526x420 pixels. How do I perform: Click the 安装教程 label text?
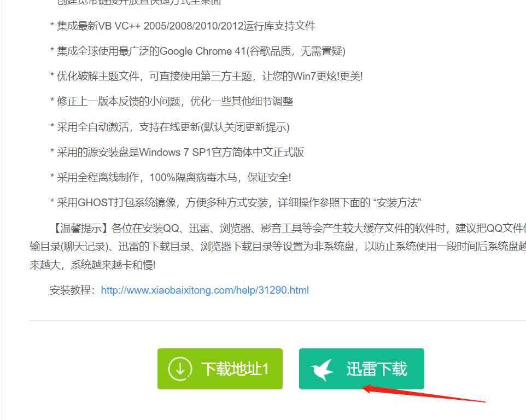click(70, 290)
